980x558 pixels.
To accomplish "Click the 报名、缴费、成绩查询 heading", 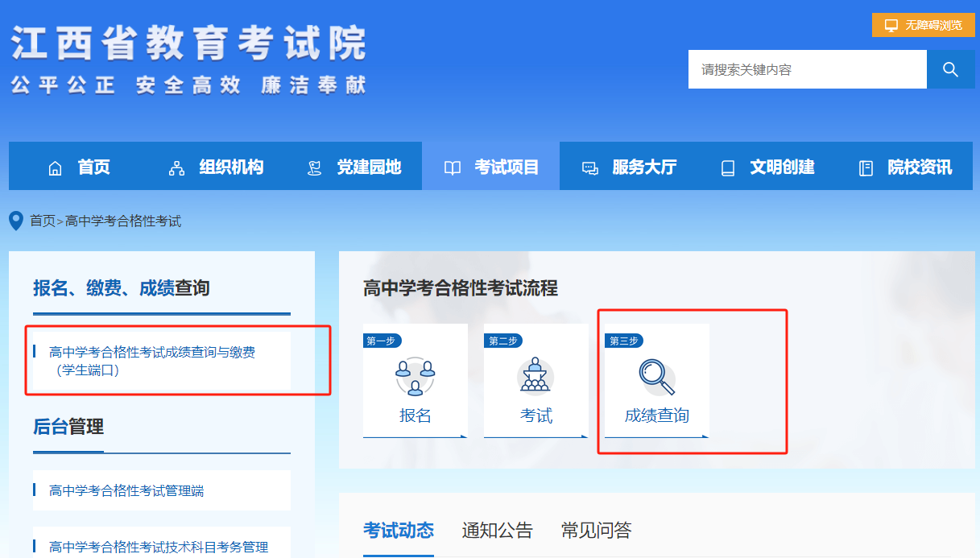I will pos(122,287).
